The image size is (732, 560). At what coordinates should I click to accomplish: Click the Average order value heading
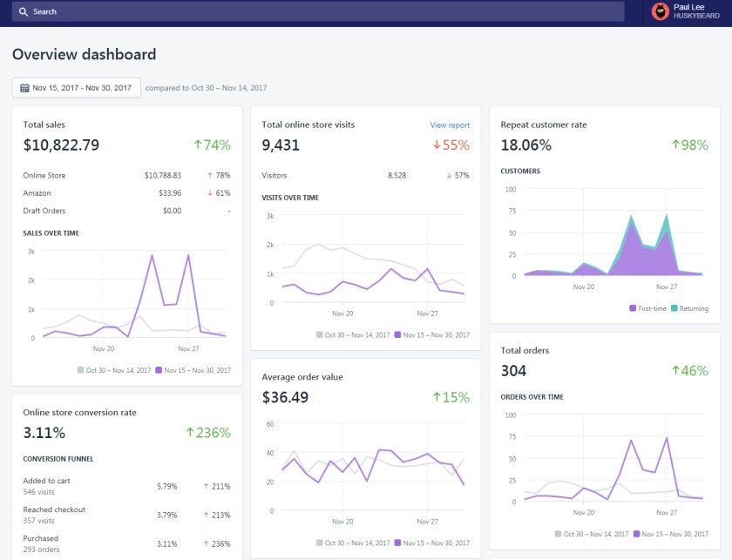[x=302, y=377]
